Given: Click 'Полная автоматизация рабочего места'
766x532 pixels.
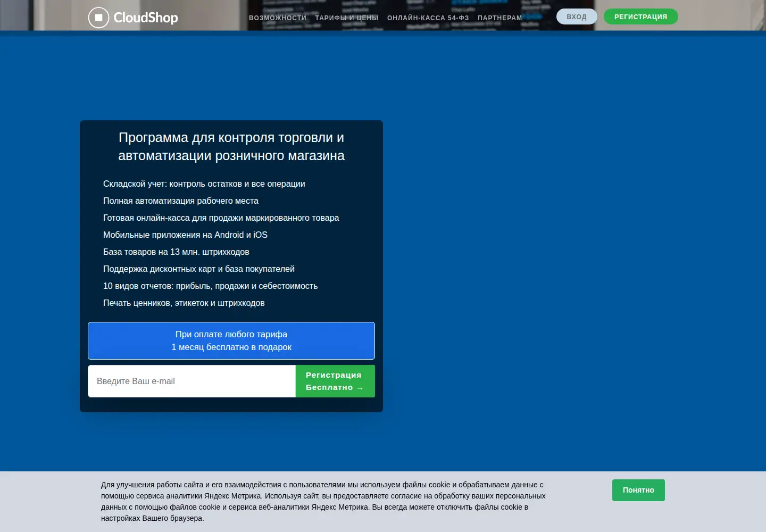Looking at the screenshot, I should click(181, 201).
